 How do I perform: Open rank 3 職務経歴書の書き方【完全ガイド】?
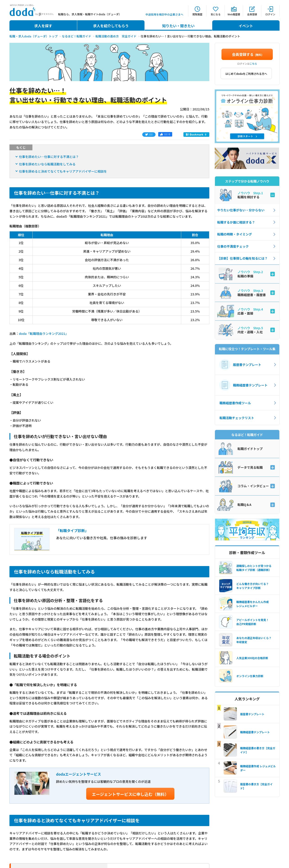(x=247, y=750)
